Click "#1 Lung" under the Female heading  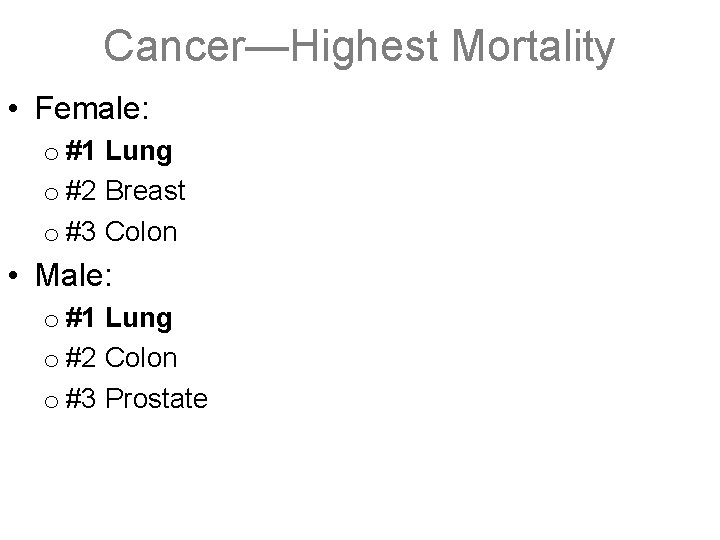point(118,151)
